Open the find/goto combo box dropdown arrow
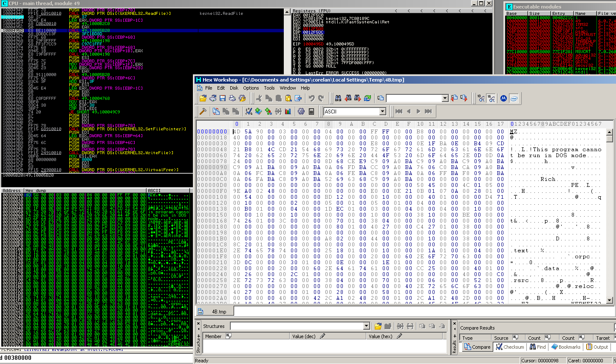This screenshot has height=364, width=616. (445, 98)
